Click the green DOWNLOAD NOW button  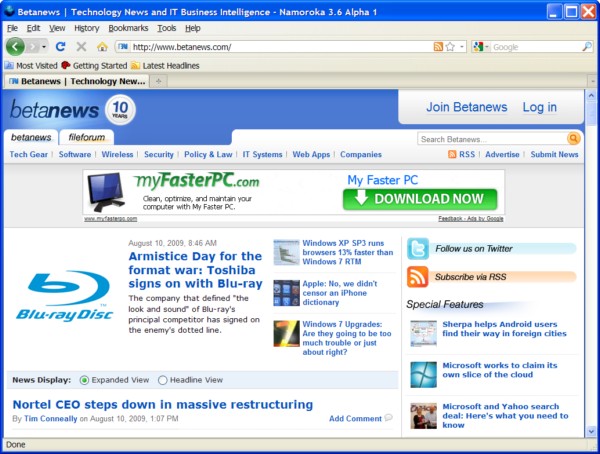click(420, 199)
